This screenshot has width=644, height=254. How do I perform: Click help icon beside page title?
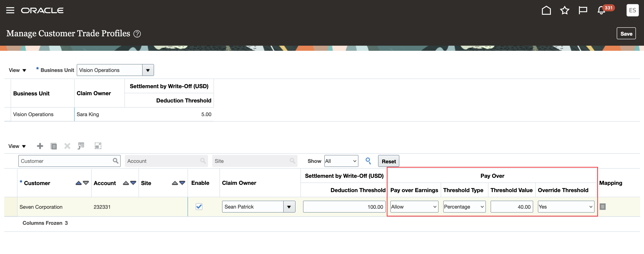[137, 34]
